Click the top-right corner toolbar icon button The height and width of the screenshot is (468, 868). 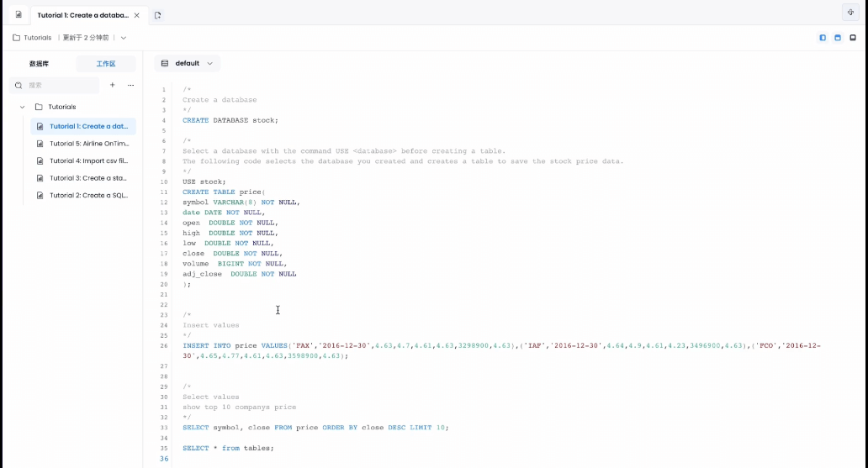coord(850,13)
